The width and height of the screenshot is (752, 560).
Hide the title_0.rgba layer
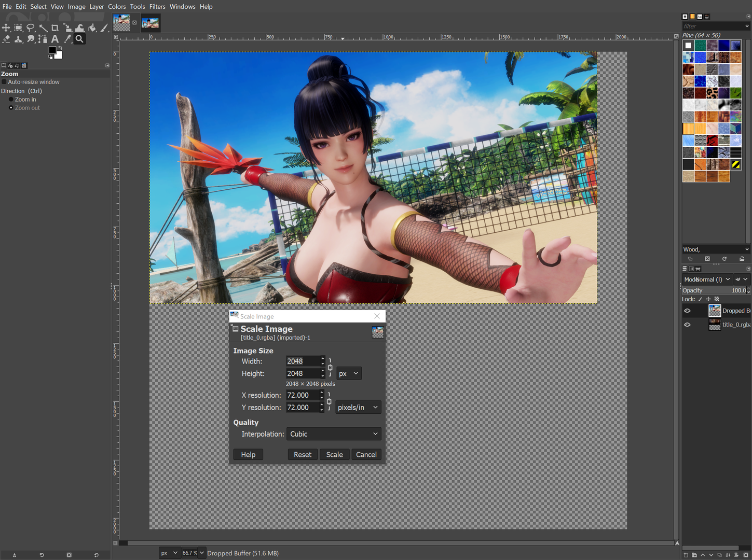(687, 325)
